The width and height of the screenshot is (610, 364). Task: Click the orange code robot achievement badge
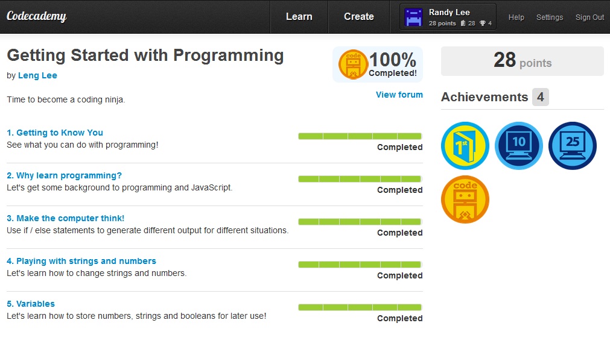pyautogui.click(x=465, y=199)
